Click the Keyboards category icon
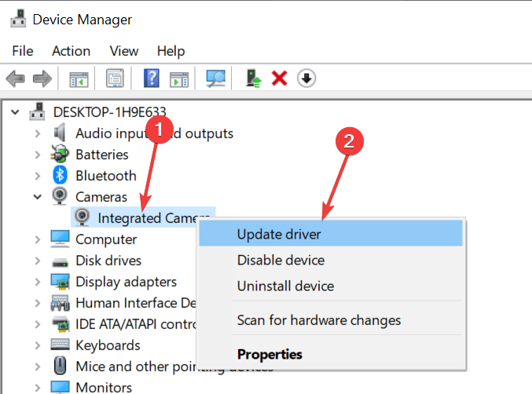The height and width of the screenshot is (394, 532). click(x=60, y=345)
